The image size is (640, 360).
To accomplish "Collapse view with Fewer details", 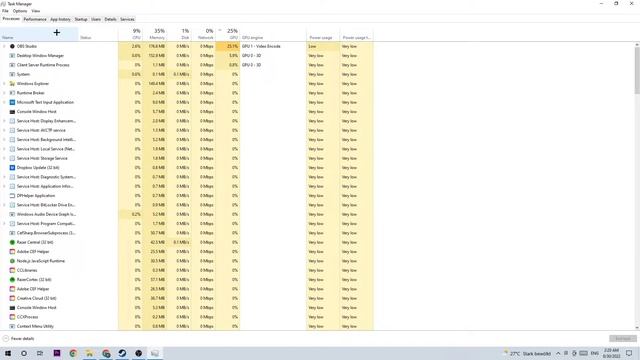I will [18, 338].
